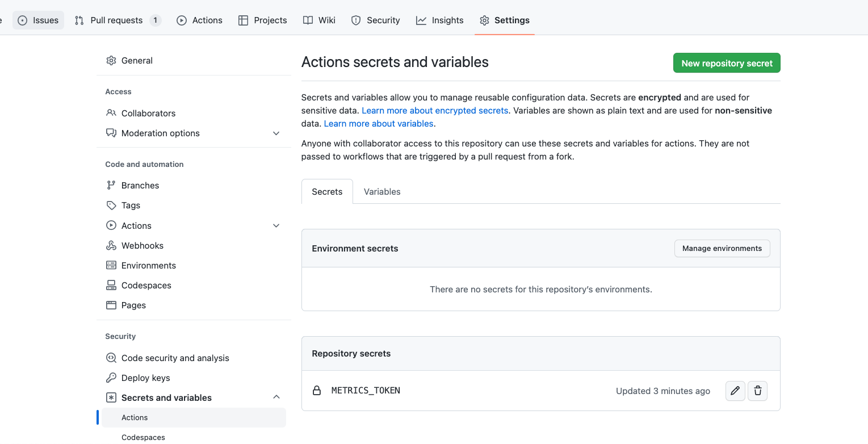Click the pull requests count badge '1'
868x444 pixels.
pos(155,20)
